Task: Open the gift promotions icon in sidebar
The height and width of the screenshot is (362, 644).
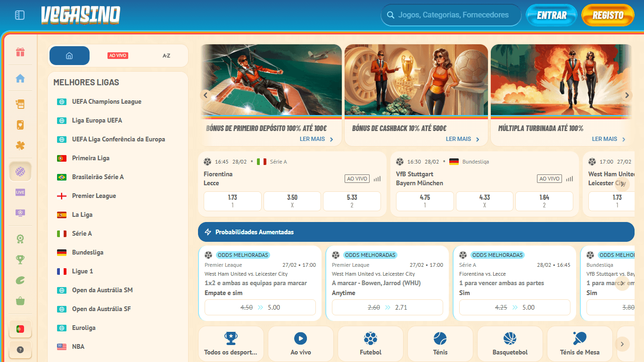Action: click(x=20, y=52)
